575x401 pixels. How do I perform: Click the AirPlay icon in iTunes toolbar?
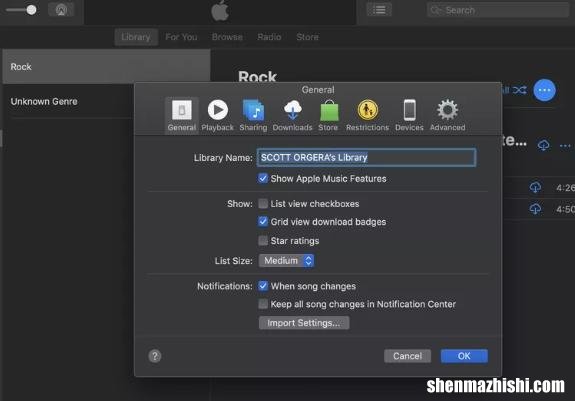(61, 10)
